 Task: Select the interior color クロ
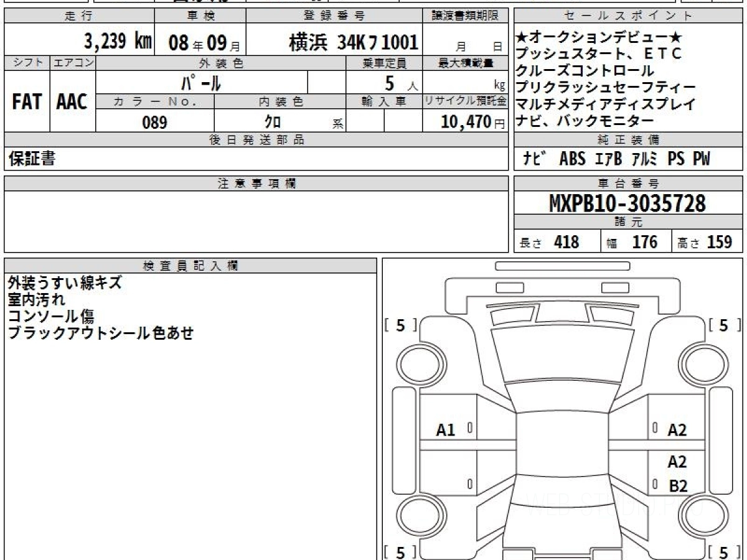click(x=273, y=122)
